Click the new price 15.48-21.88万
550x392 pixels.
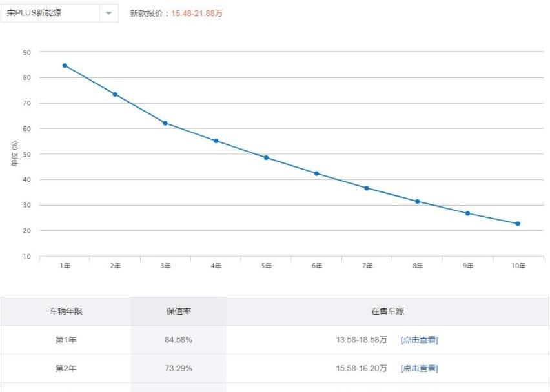197,14
